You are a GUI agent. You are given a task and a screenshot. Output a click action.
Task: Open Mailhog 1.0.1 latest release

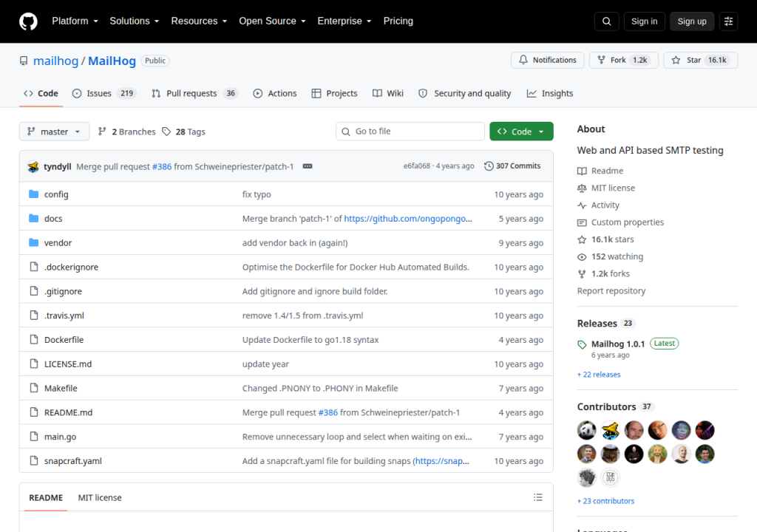pyautogui.click(x=618, y=344)
